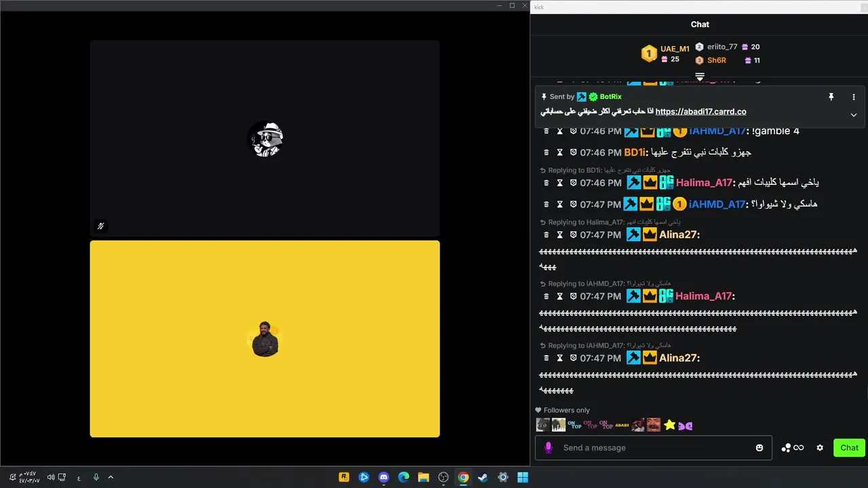Send message with green Chat button
The image size is (868, 488).
849,447
